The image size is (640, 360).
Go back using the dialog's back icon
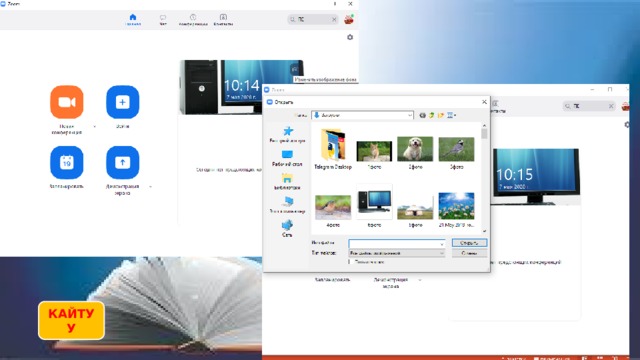[422, 116]
